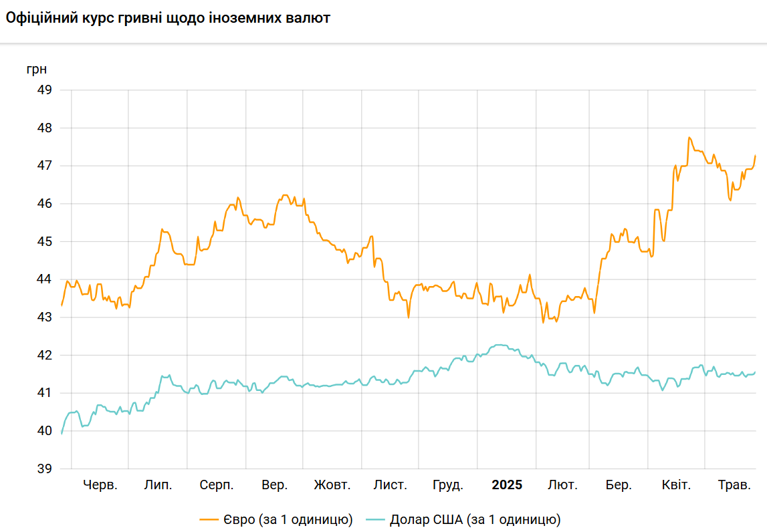Click the Вер. month label
Viewport: 767px width, 532px height.
pos(274,485)
